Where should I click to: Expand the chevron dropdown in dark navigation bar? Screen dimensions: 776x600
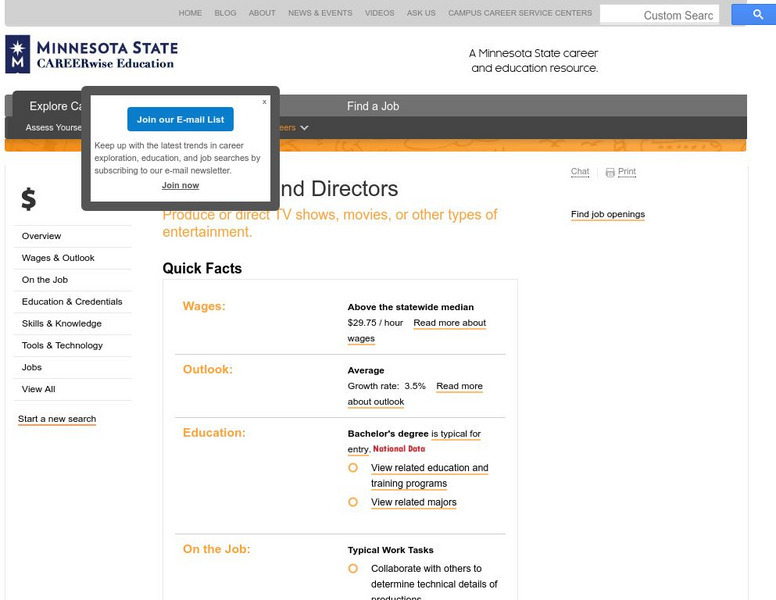[304, 128]
